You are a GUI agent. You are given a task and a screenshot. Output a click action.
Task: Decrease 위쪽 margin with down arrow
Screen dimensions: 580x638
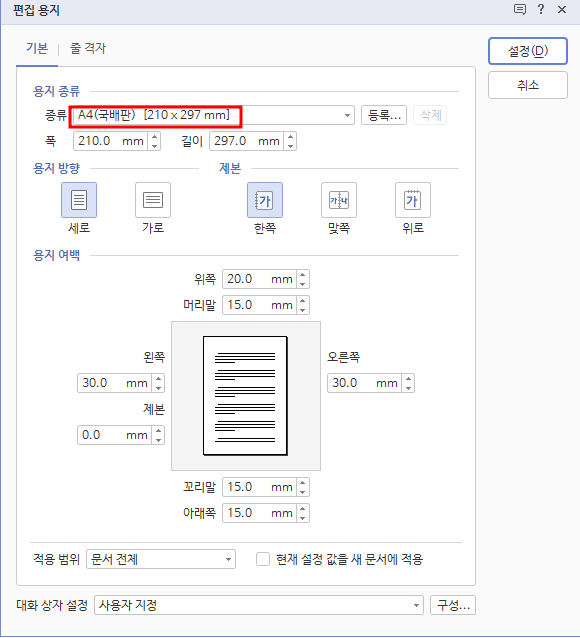pos(302,284)
